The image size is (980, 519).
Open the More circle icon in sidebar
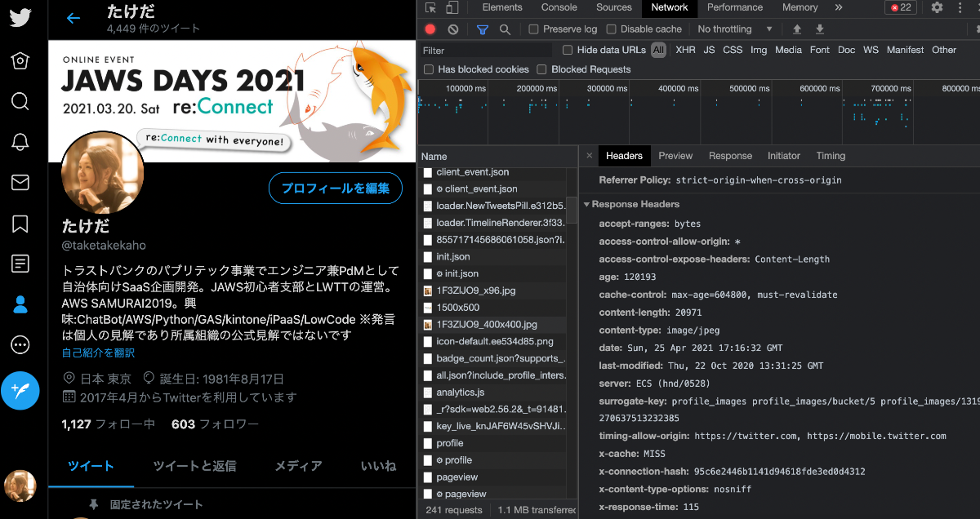20,345
